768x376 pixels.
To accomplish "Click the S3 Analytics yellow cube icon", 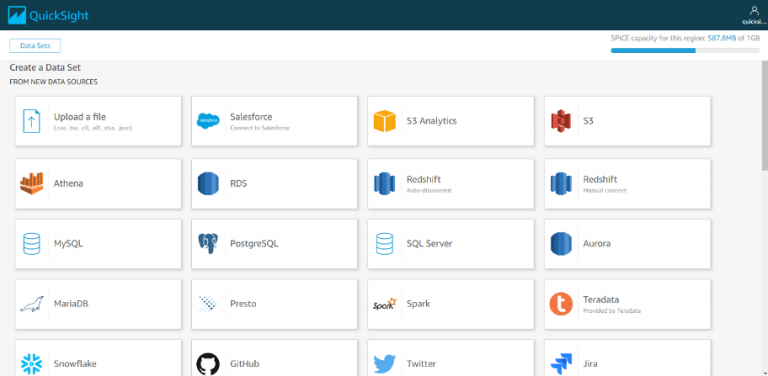I will (384, 121).
